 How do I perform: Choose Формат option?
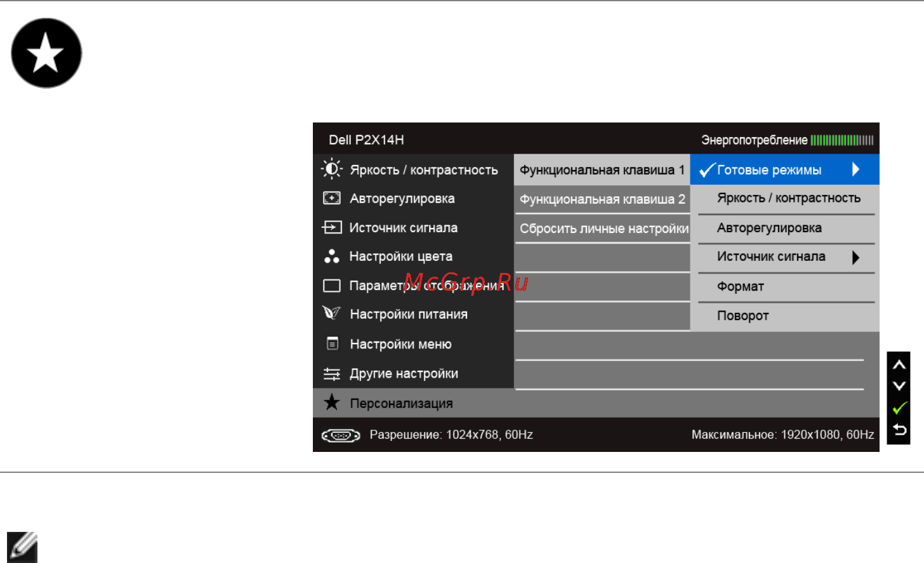tap(786, 287)
